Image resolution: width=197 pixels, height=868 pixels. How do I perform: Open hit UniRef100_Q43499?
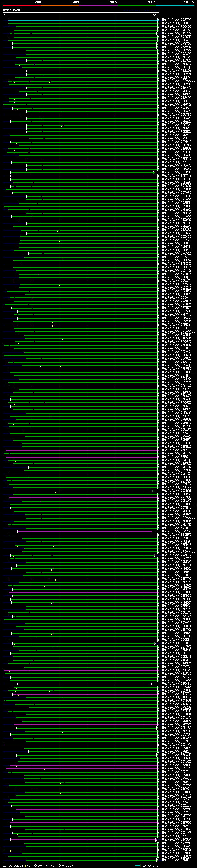click(x=177, y=98)
